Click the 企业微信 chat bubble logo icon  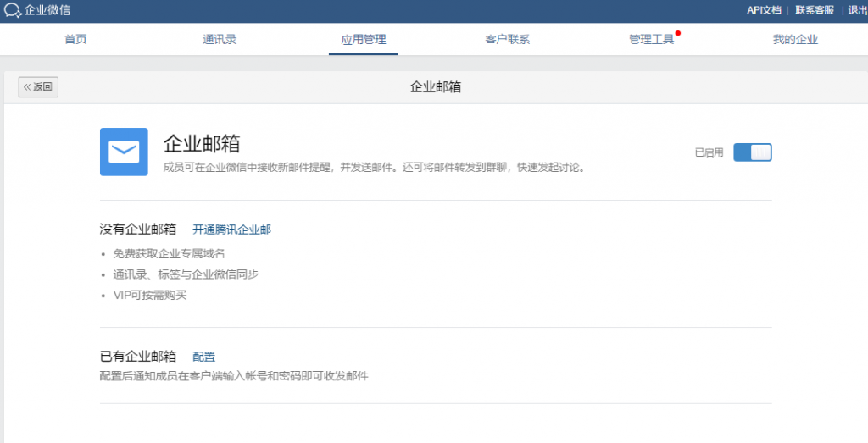point(13,11)
